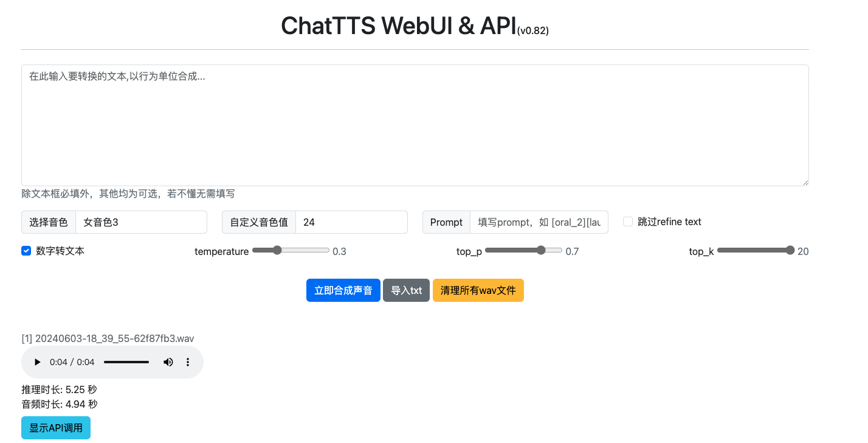
Task: Open the 选择音色 voice dropdown
Action: click(141, 222)
